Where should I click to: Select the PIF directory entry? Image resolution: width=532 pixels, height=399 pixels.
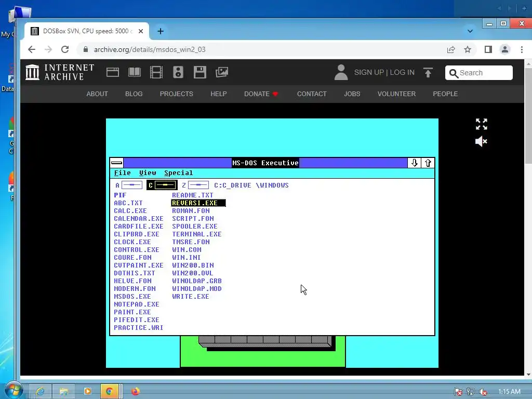pyautogui.click(x=120, y=195)
